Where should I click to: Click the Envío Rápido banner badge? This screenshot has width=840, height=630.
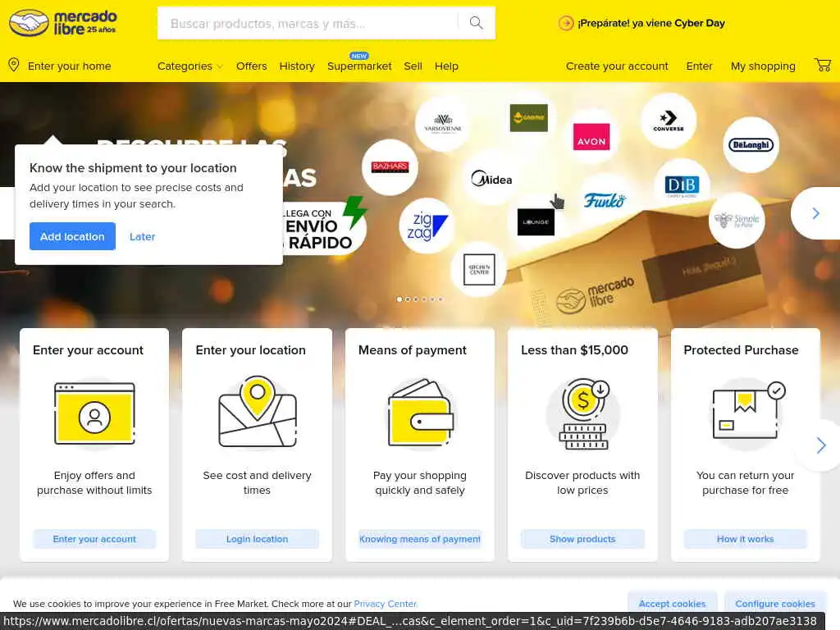click(x=325, y=228)
